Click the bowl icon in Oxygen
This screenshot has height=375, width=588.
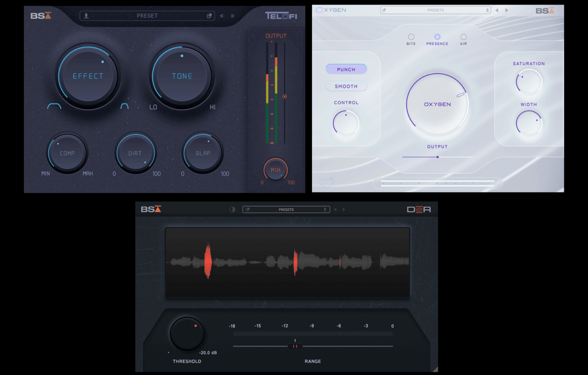coord(327,182)
